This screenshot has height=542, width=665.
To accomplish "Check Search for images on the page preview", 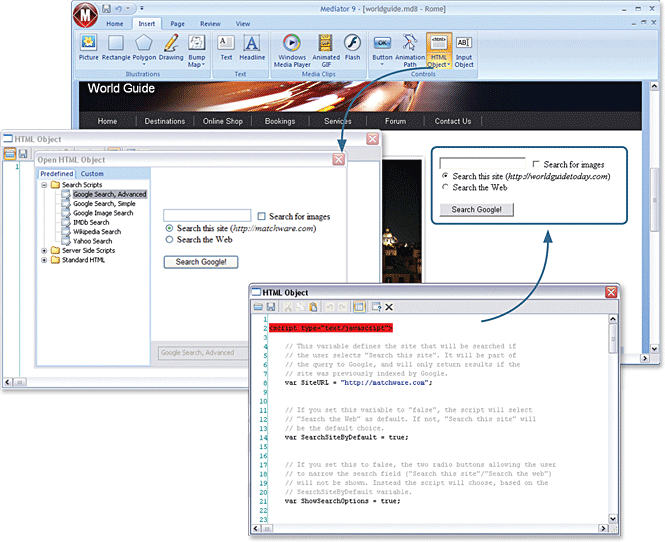I will coord(536,164).
